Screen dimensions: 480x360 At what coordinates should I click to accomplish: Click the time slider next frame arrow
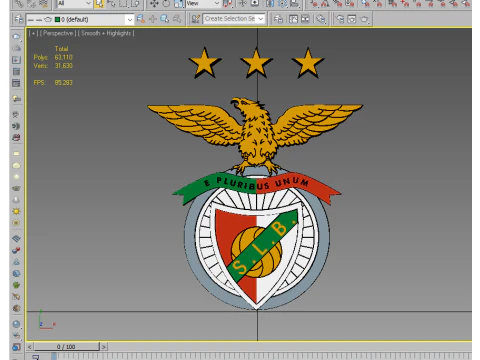click(x=104, y=347)
